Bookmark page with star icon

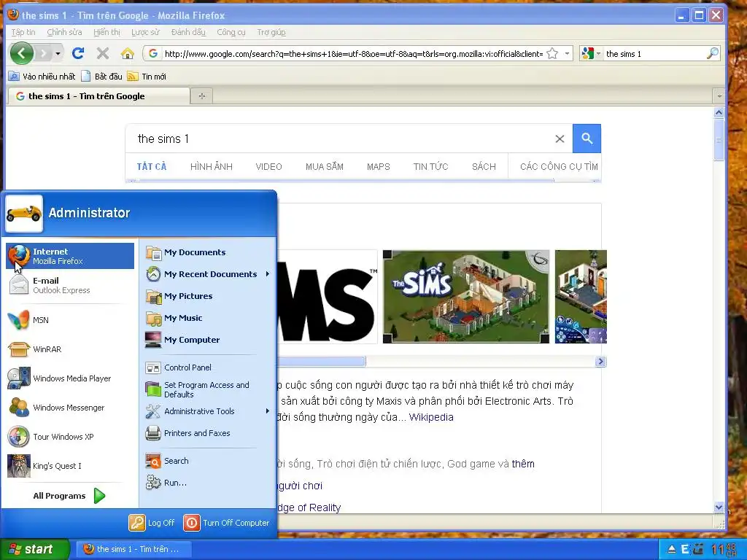coord(552,53)
